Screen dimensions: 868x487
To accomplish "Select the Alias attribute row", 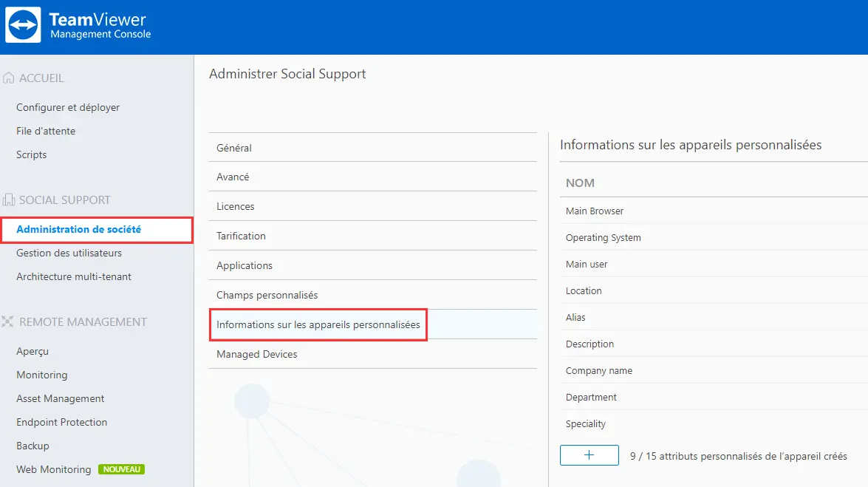I will point(714,318).
